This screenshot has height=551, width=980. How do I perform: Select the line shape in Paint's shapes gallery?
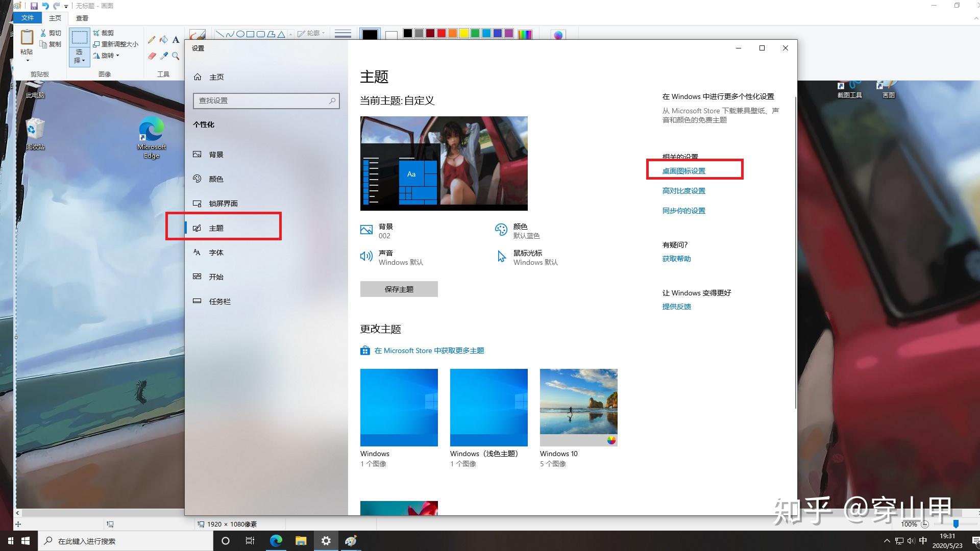click(x=220, y=34)
